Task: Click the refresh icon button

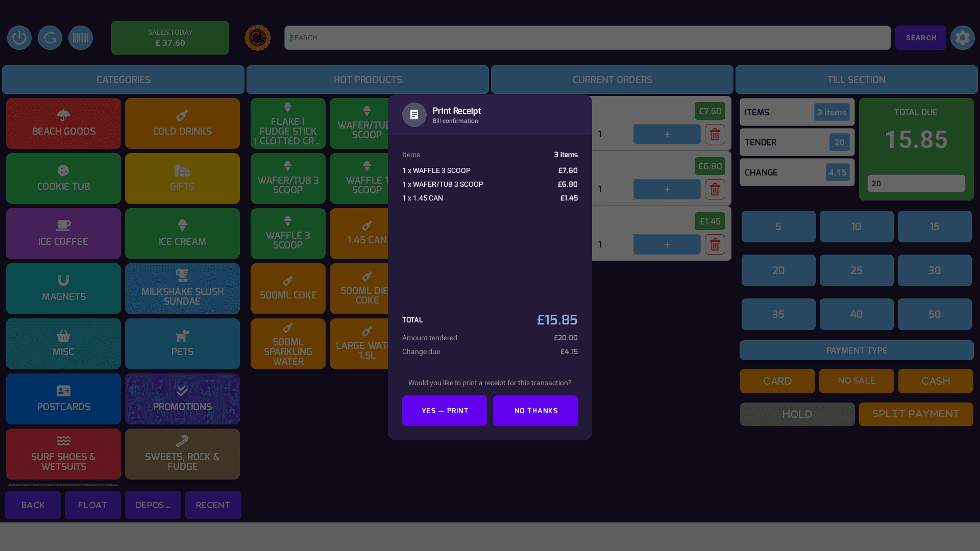Action: (x=50, y=38)
